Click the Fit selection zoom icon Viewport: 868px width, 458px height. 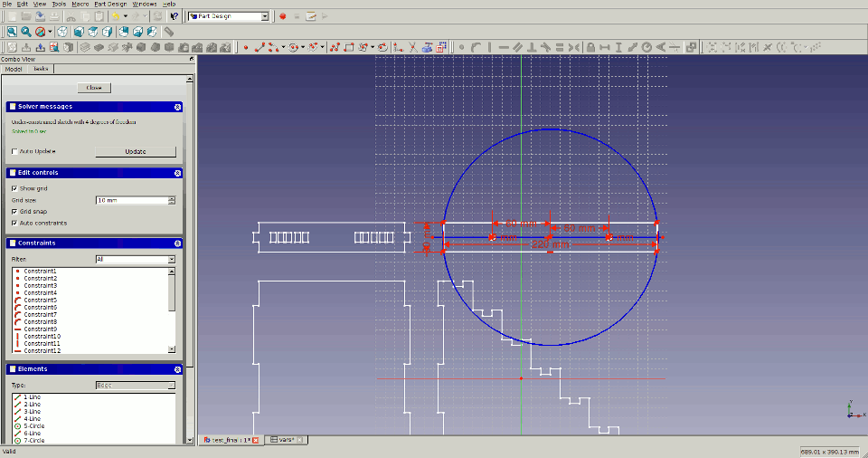25,33
